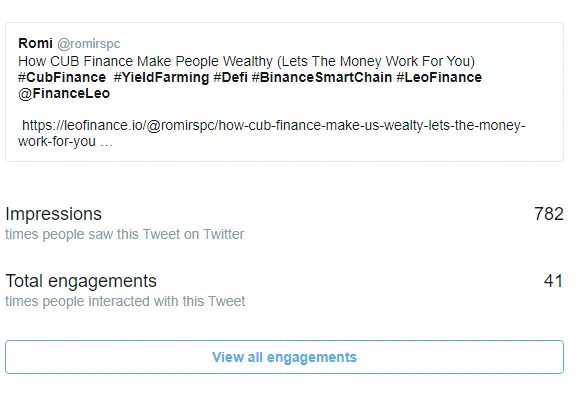
Task: Click the @romirspc handle
Action: tap(89, 44)
